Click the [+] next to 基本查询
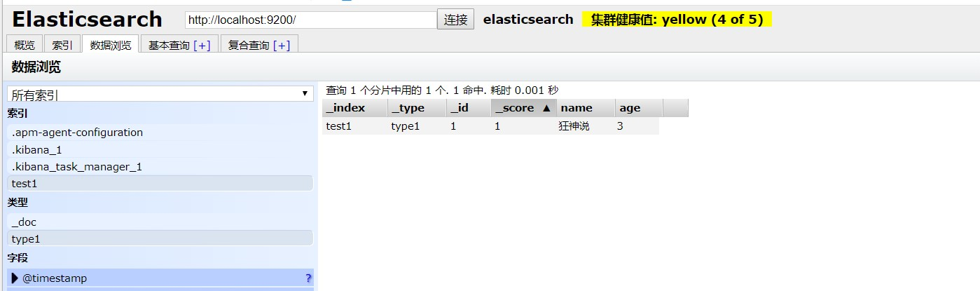The height and width of the screenshot is (291, 980). click(202, 45)
